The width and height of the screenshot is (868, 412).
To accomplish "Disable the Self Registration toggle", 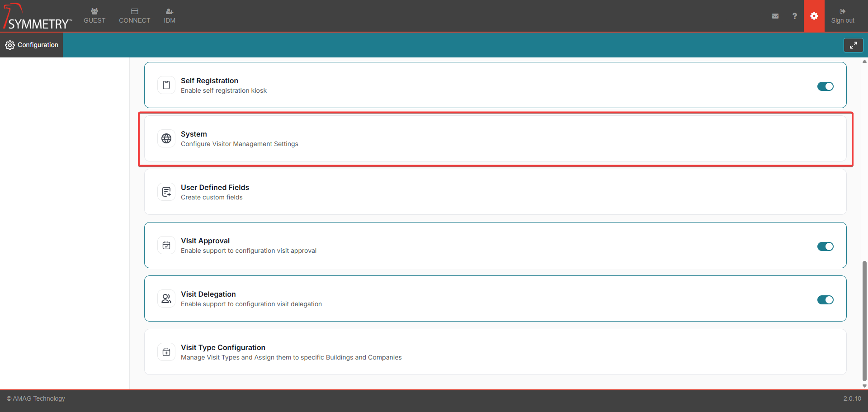I will tap(825, 86).
